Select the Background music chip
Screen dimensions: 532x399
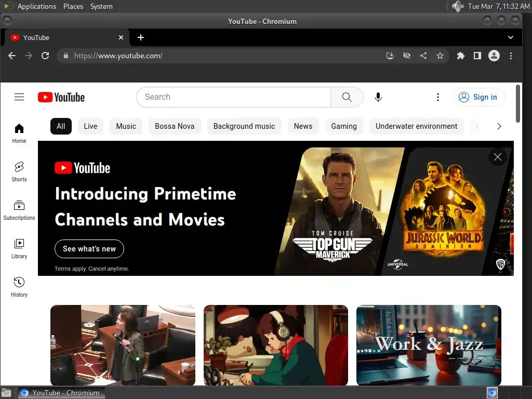[244, 126]
